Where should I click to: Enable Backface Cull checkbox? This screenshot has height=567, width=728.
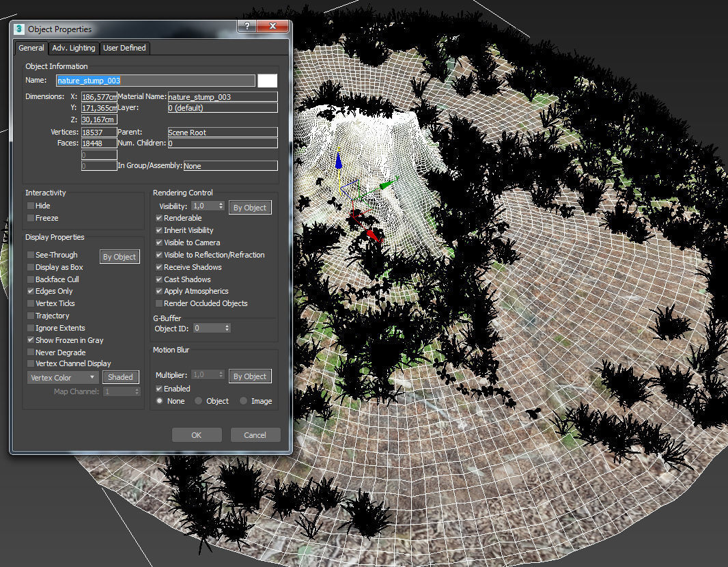pos(31,279)
